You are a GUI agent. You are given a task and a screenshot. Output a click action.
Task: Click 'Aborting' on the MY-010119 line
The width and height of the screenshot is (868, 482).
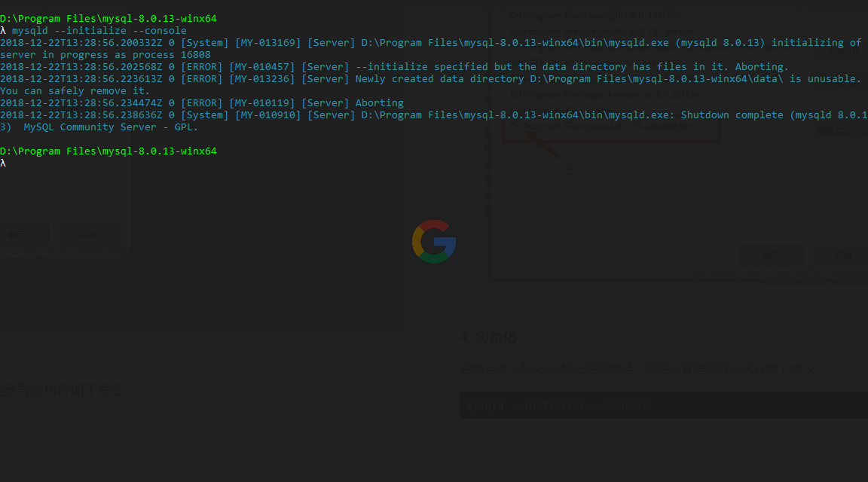[379, 103]
